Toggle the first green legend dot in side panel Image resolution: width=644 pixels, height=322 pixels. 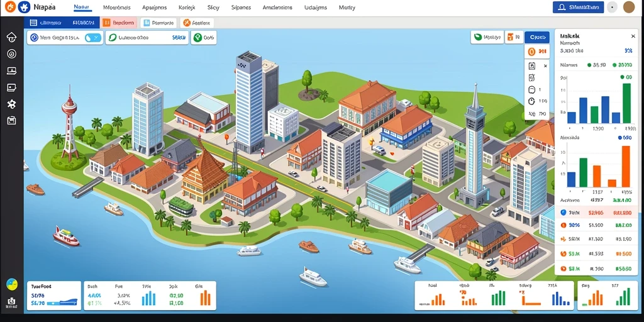590,65
